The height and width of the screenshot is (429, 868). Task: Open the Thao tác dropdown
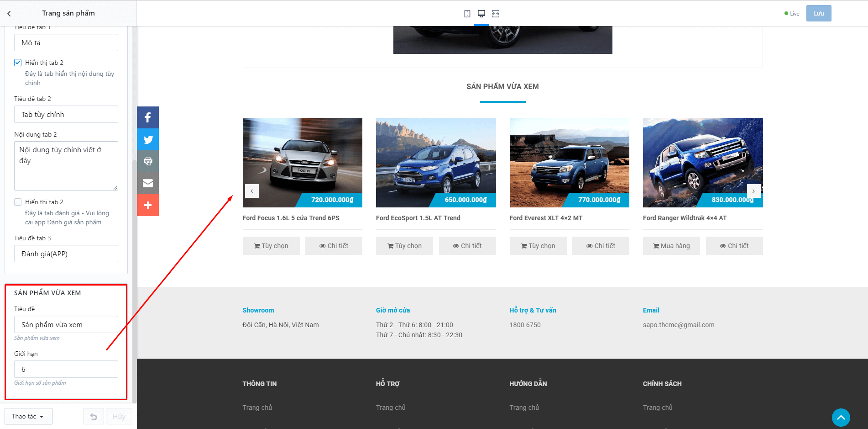[28, 416]
